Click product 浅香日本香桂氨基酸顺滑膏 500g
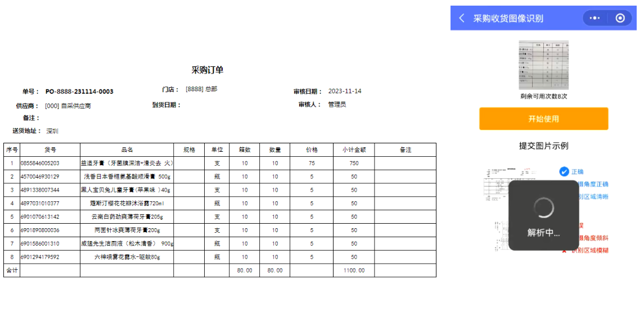The width and height of the screenshot is (644, 326). point(127,176)
